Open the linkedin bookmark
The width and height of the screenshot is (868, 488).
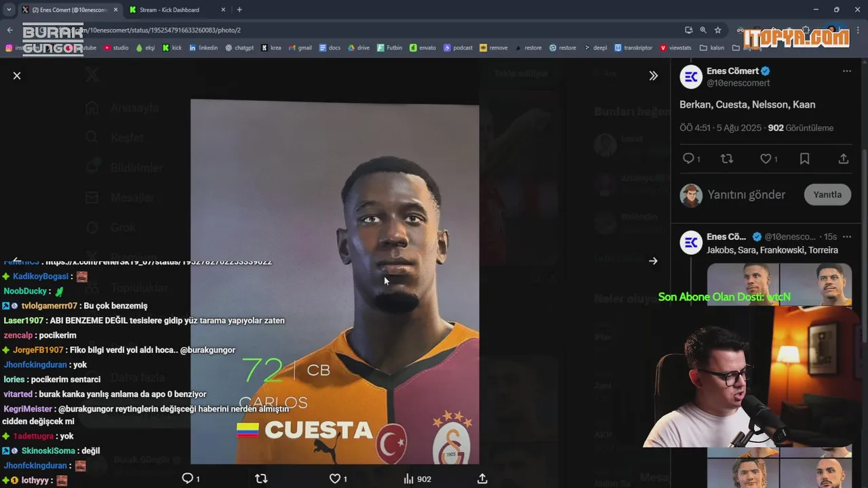point(203,48)
